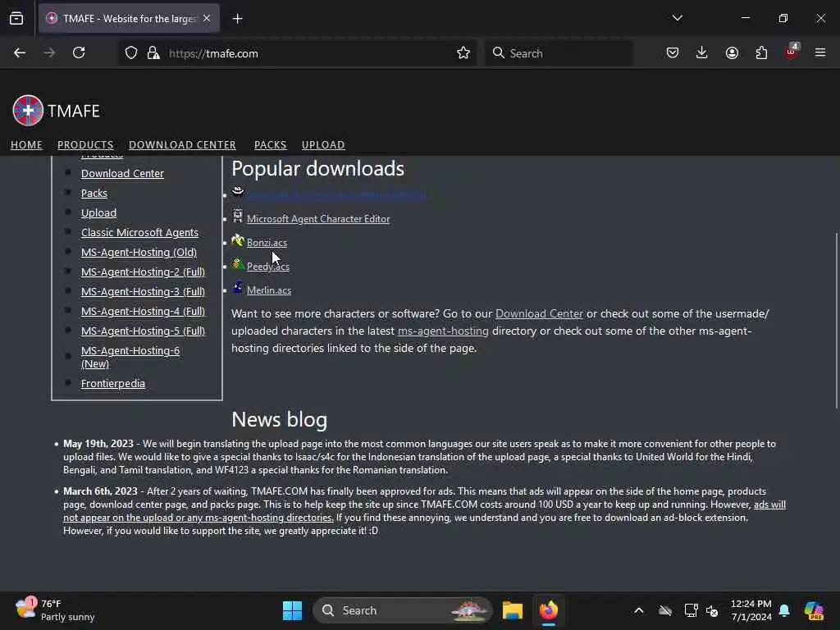Viewport: 840px width, 630px height.
Task: Open the clock showing 12:24 PM
Action: pos(751,610)
